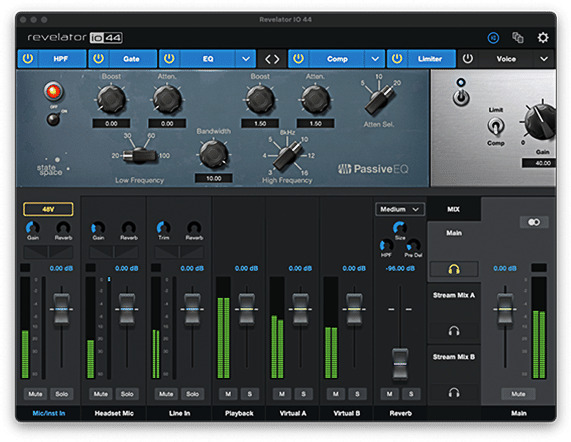Select the Mic/Inst In channel label
This screenshot has width=571, height=442.
tap(48, 413)
